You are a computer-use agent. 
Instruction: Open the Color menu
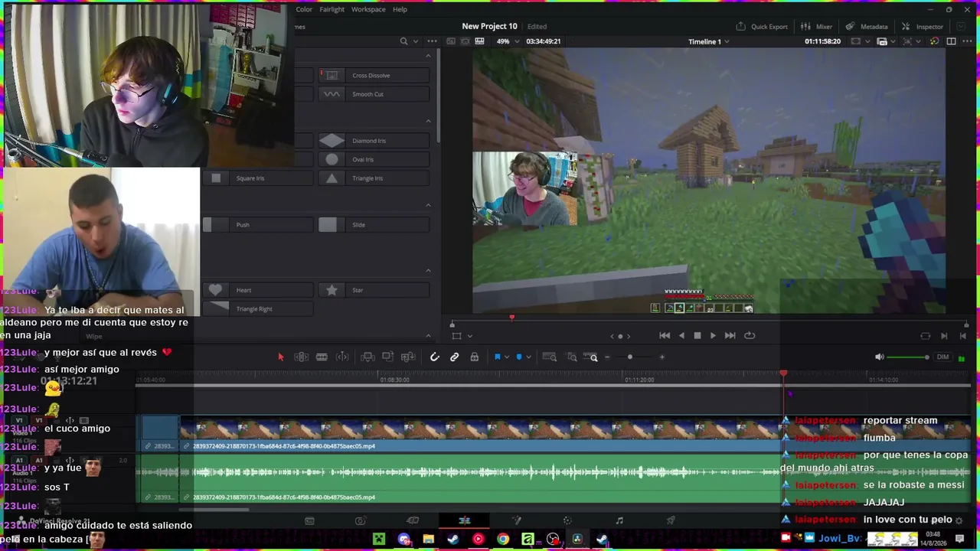pos(304,9)
